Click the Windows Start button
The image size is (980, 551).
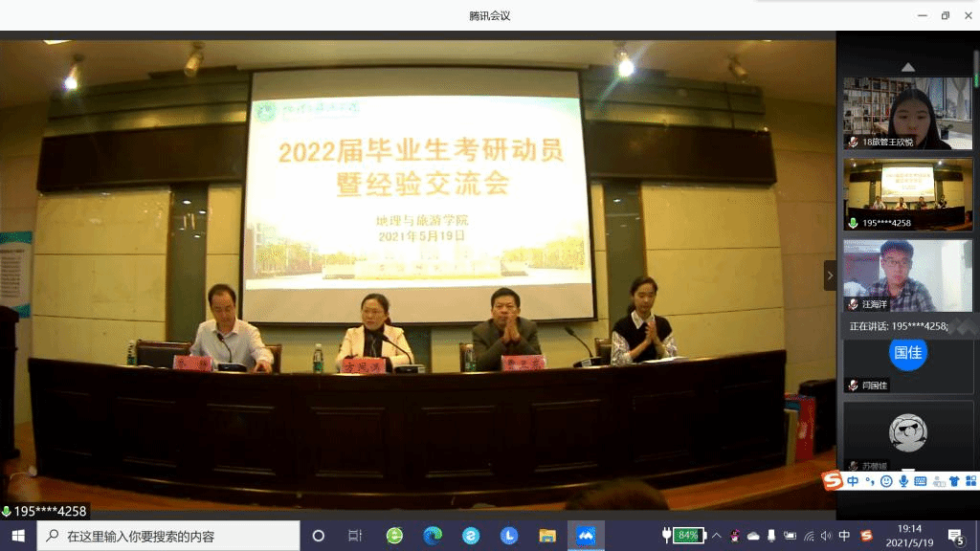point(18,536)
